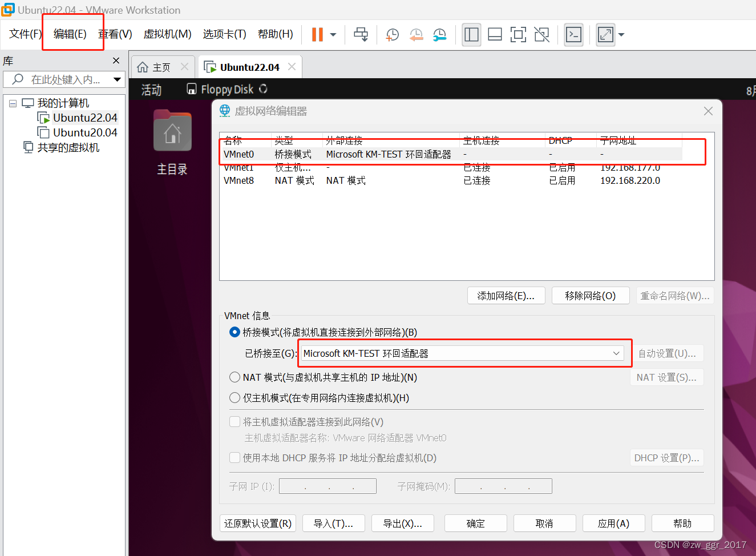Image resolution: width=756 pixels, height=556 pixels.
Task: Open the 查看(V) menu
Action: 115,34
